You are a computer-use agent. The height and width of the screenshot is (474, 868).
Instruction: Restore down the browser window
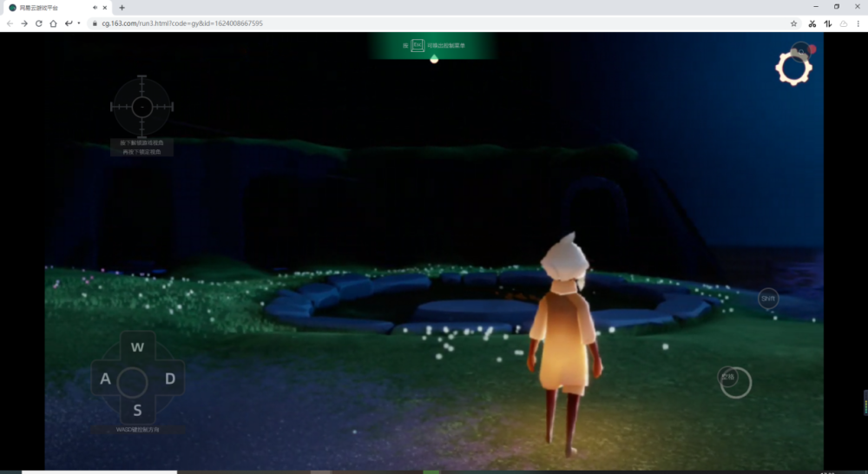[837, 7]
